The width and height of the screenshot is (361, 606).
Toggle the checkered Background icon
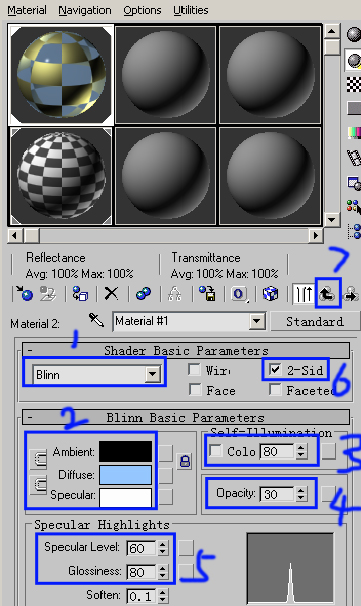pos(354,84)
